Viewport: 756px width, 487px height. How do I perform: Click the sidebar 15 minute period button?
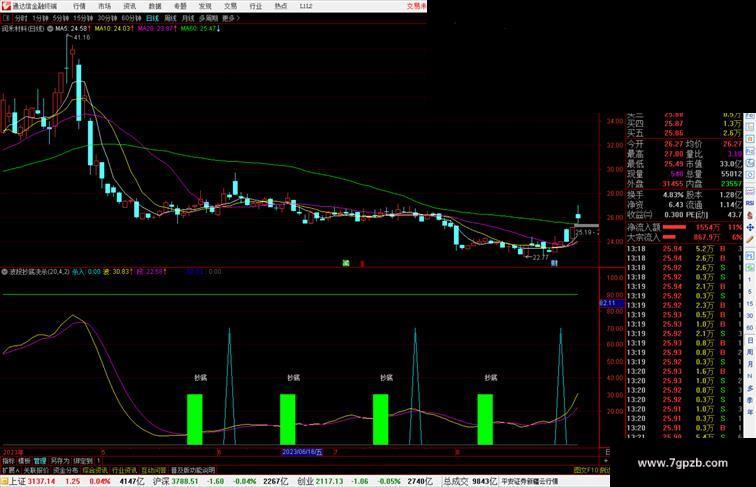[x=750, y=304]
